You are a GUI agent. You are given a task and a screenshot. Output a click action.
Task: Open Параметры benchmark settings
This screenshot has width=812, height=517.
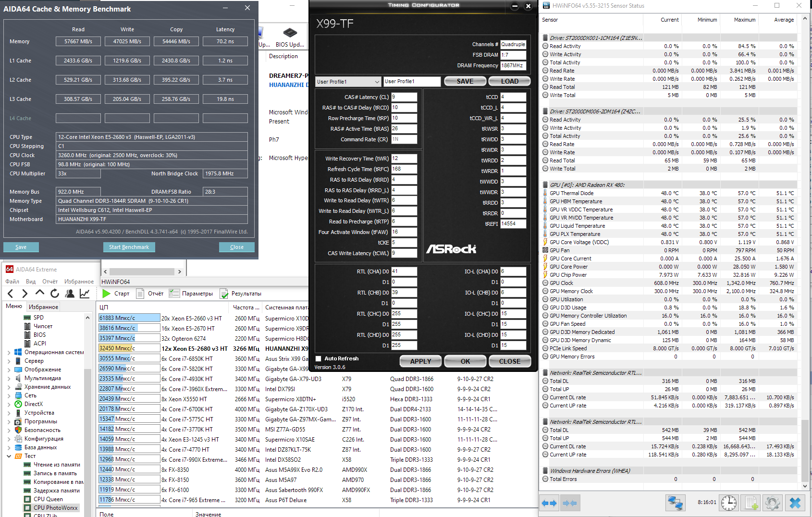[191, 294]
